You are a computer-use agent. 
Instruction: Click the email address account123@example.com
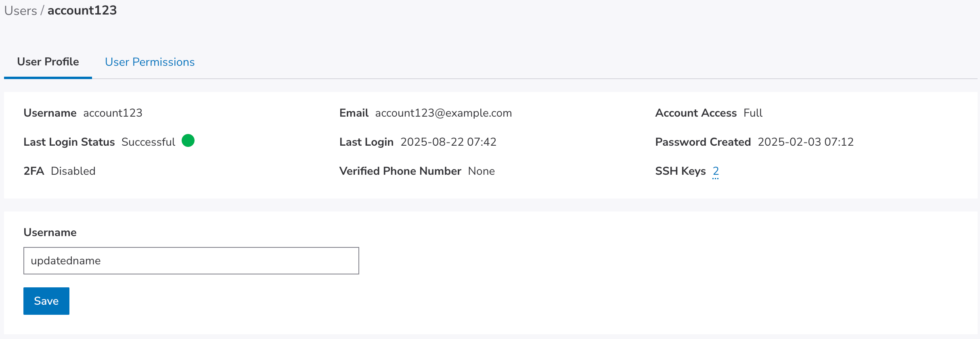pos(443,113)
